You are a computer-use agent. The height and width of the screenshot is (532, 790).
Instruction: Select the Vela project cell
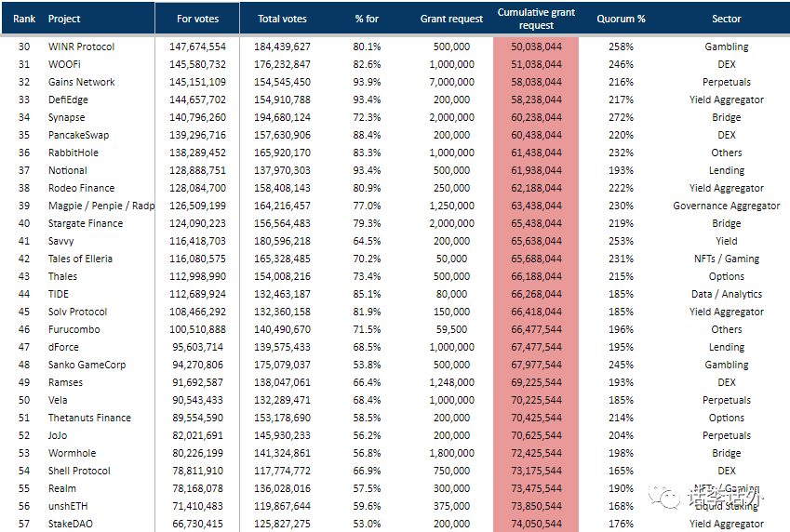[58, 400]
